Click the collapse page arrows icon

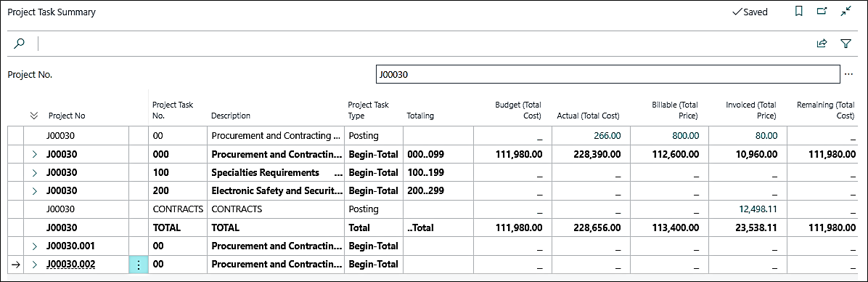(846, 12)
